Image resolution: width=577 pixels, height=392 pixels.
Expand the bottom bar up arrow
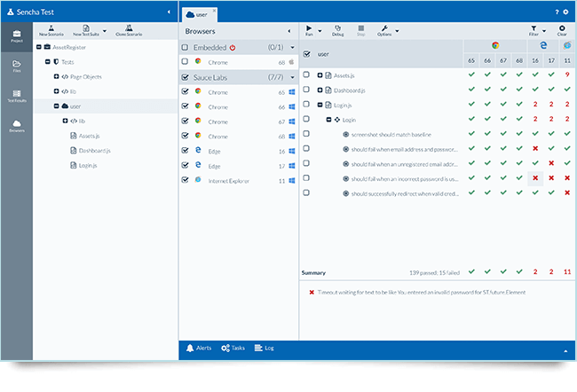(565, 351)
